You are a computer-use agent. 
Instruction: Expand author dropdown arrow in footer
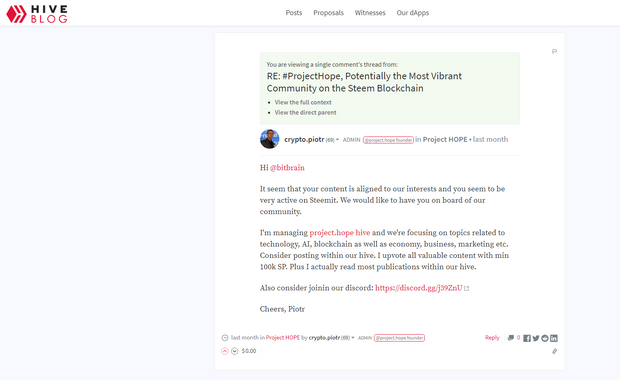pos(353,338)
